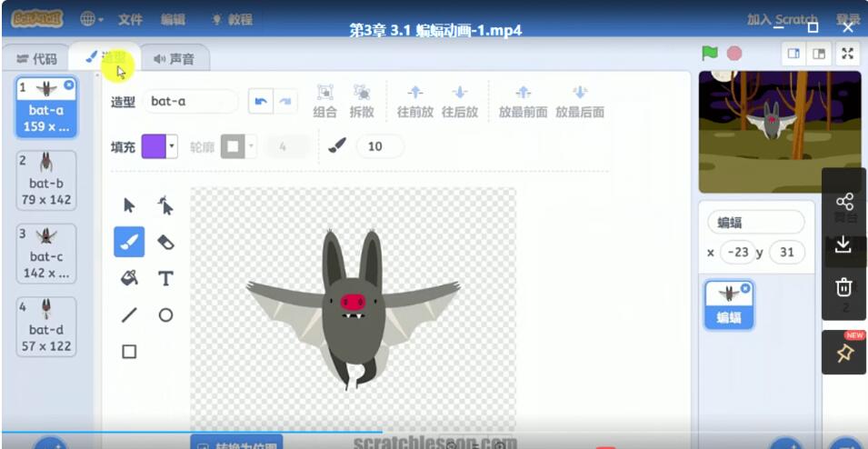Select the Brush tool
This screenshot has height=449, width=868.
tap(129, 242)
